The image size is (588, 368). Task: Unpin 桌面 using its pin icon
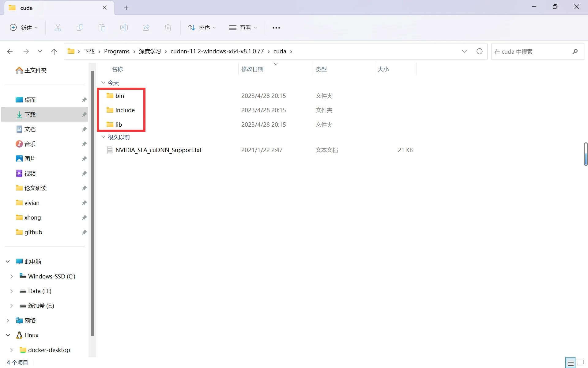84,100
